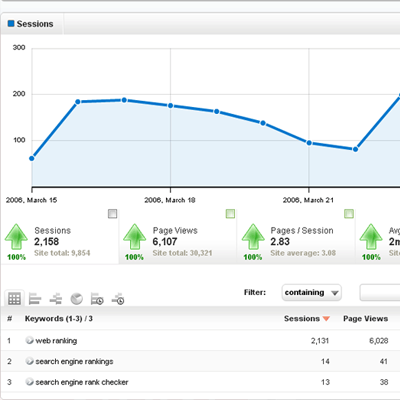Click the # column header
Screen dimensions: 400x400
coord(10,319)
